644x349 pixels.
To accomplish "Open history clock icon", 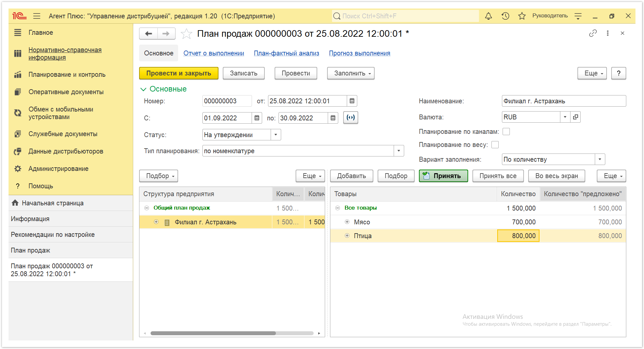I will pos(505,16).
